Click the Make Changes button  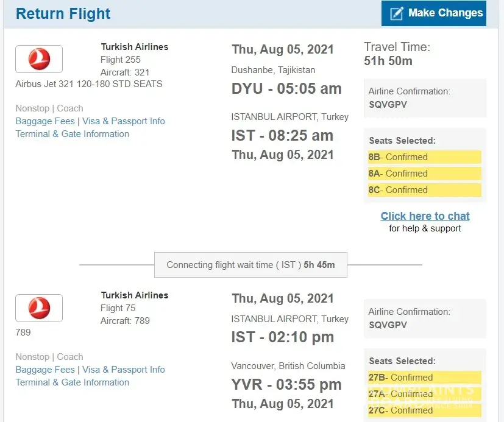pos(434,13)
